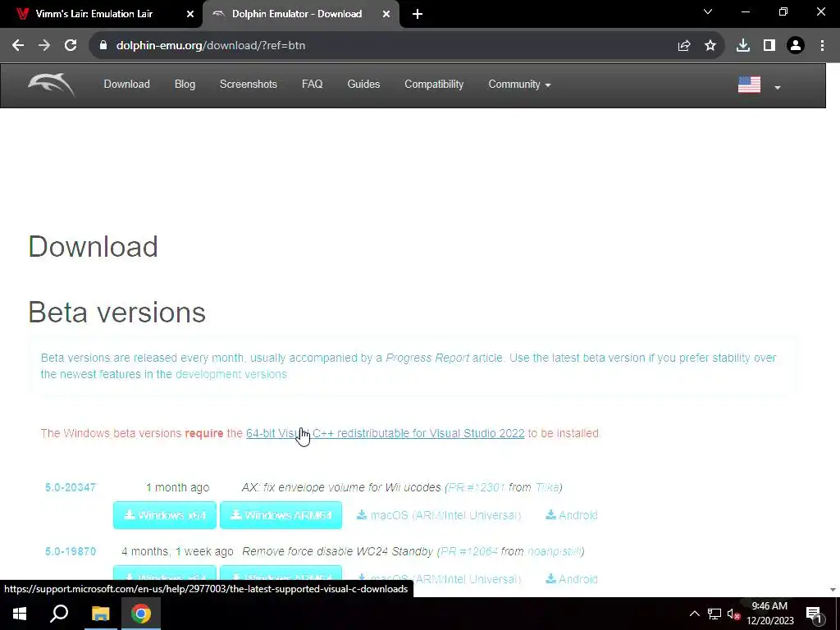Image resolution: width=840 pixels, height=630 pixels.
Task: Open Chrome's three-dot menu
Action: click(x=822, y=46)
